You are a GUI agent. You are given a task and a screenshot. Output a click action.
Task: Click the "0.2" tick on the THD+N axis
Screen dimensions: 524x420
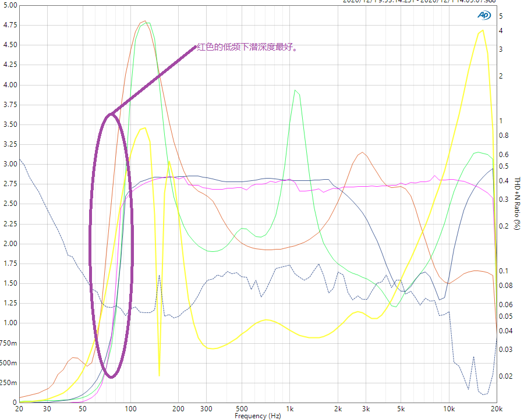click(x=504, y=226)
